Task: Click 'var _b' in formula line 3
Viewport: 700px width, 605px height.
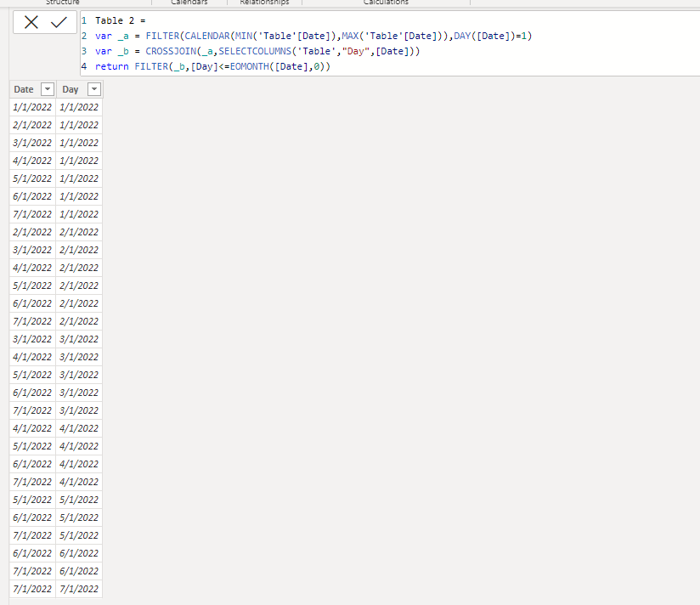Action: [x=111, y=51]
